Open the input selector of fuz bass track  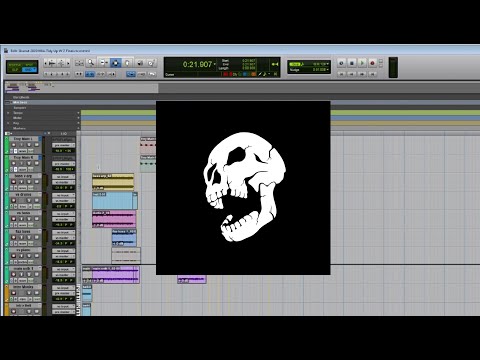coord(63,232)
